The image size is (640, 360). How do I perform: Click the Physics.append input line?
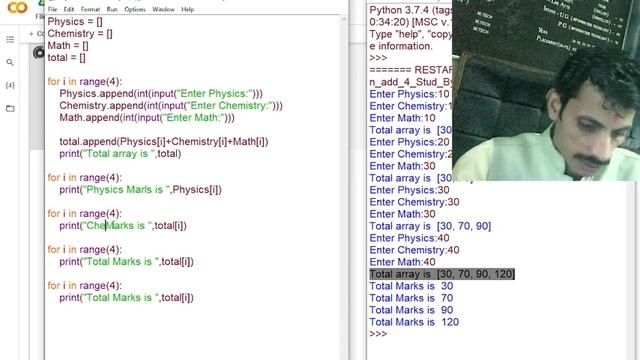[161, 93]
